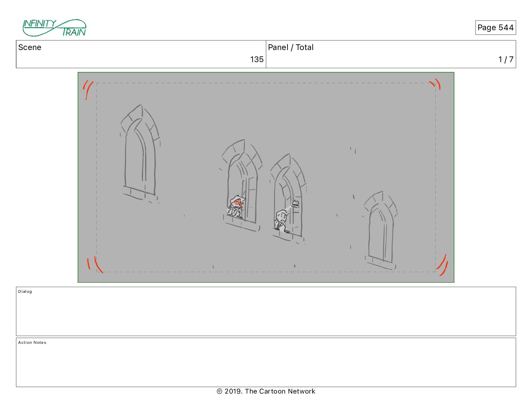Click the Action Notes label

[x=32, y=342]
